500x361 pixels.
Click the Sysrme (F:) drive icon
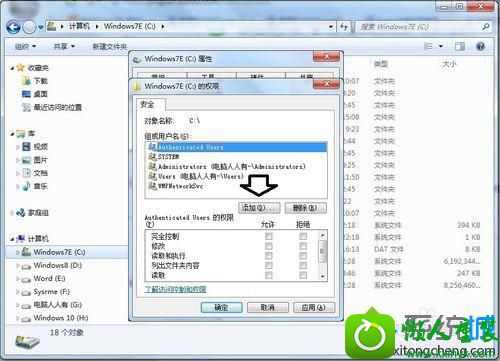click(26, 293)
